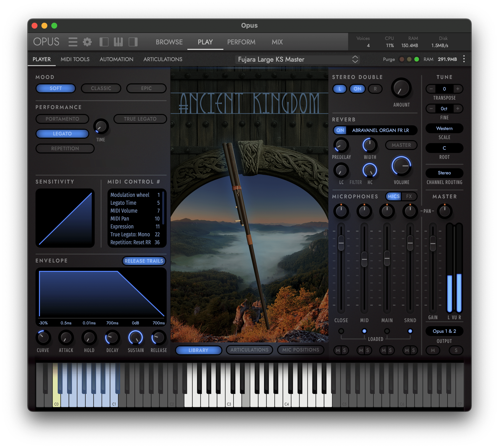The image size is (499, 448).
Task: Switch to the Perform page
Action: 241,42
